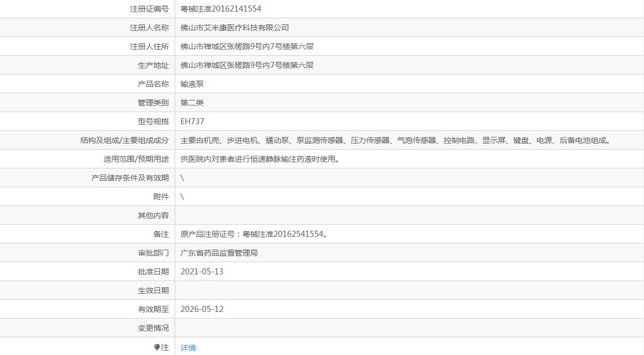Click the 生产地址 label
Viewport: 644px width, 355px height.
pyautogui.click(x=153, y=65)
